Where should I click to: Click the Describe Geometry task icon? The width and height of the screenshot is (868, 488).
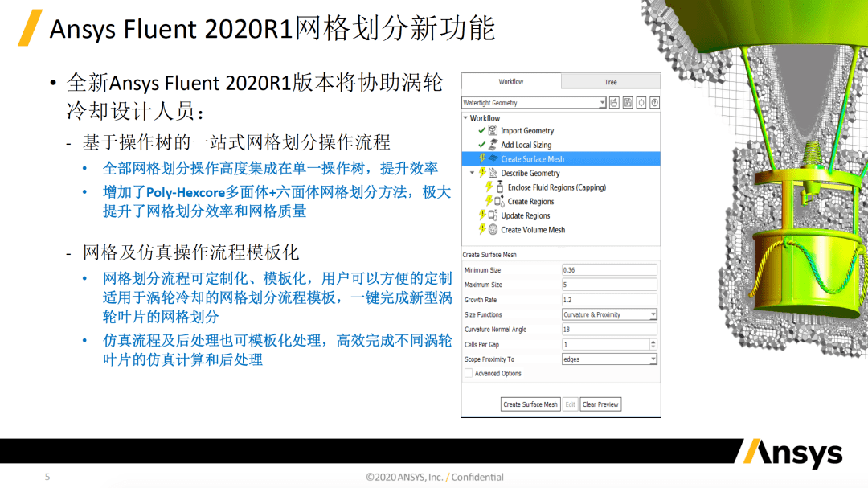[x=493, y=173]
